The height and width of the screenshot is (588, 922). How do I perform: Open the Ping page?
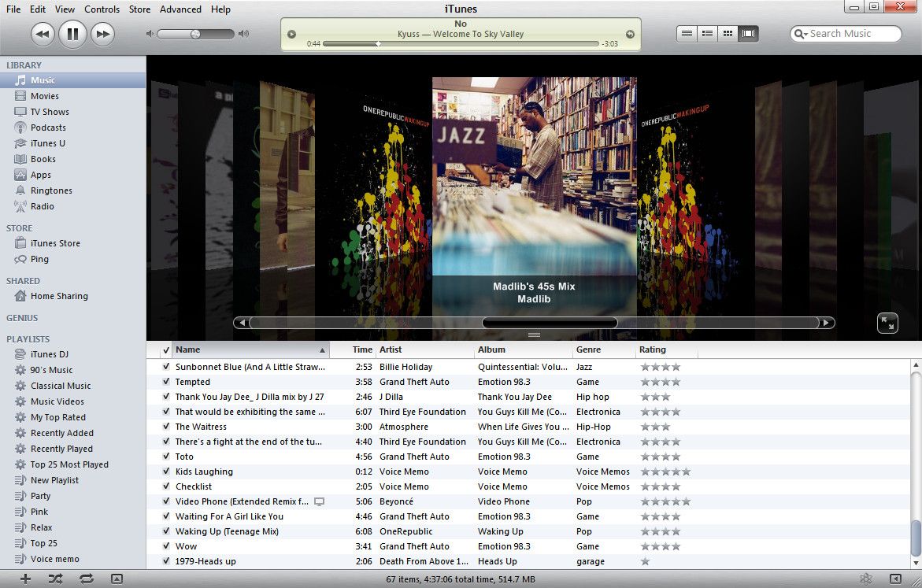coord(38,259)
